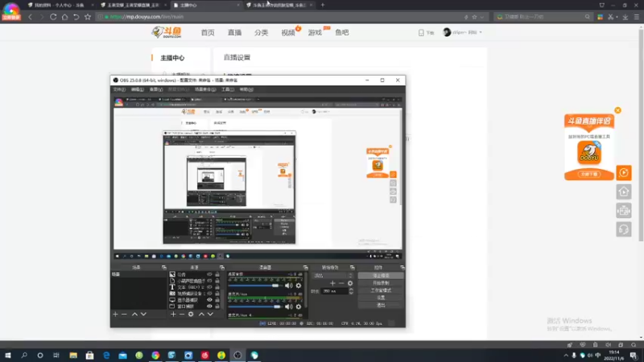Add a new source with the Sources plus icon
Viewport: 644px width, 362px height.
click(x=173, y=314)
